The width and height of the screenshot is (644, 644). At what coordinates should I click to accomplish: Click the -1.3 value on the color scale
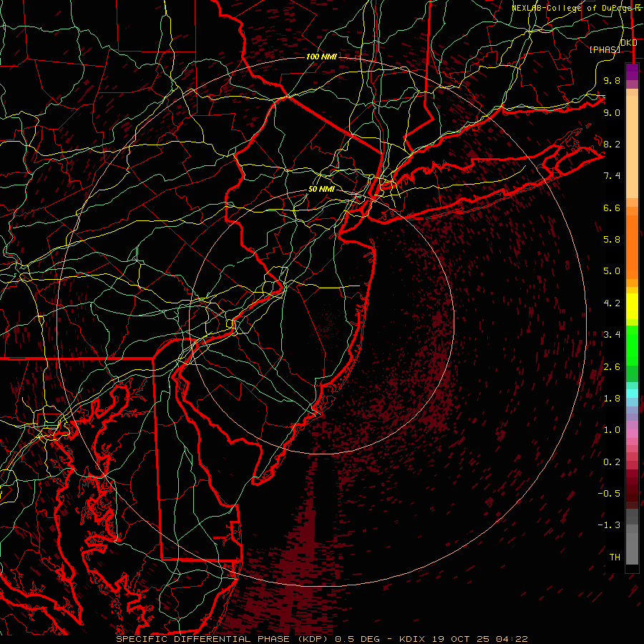coord(609,525)
